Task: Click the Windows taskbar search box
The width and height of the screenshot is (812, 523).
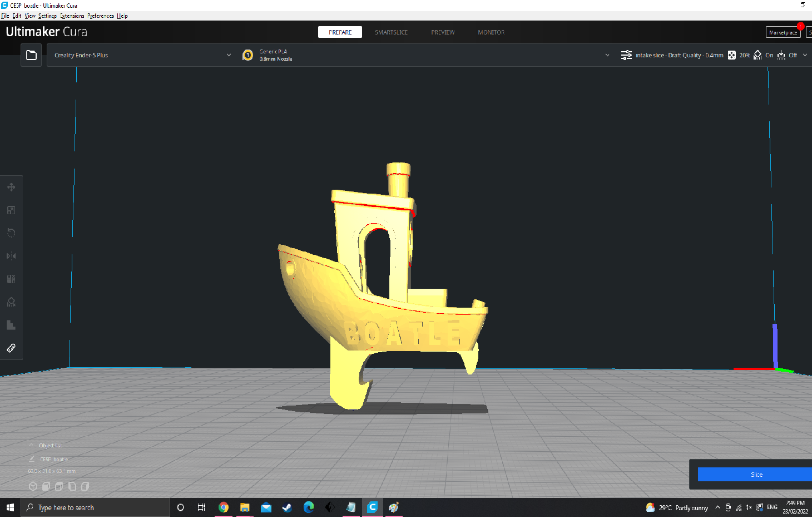Action: [95, 507]
